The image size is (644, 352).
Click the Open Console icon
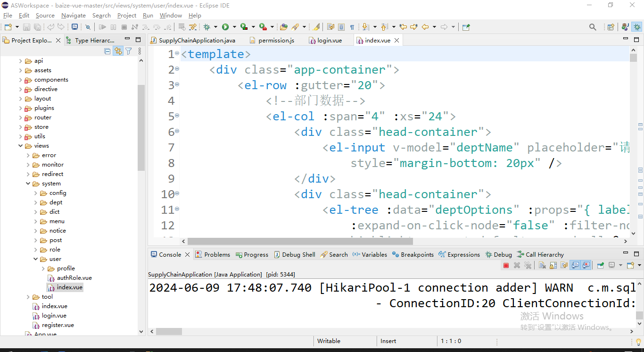630,265
